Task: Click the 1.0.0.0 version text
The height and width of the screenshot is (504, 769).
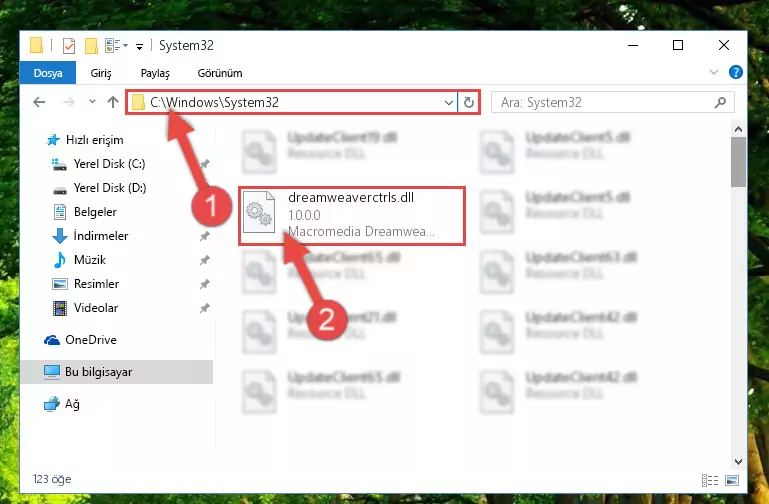Action: [x=304, y=215]
